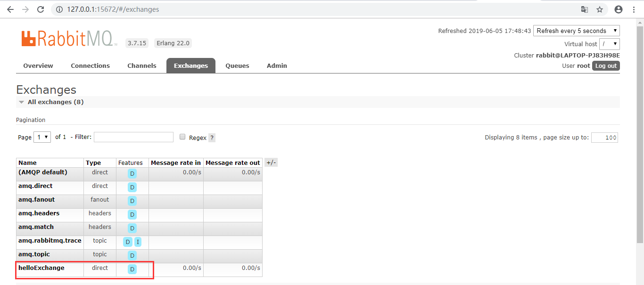The height and width of the screenshot is (285, 644).
Task: Click the D feature badge for amq.topic
Action: coord(132,255)
